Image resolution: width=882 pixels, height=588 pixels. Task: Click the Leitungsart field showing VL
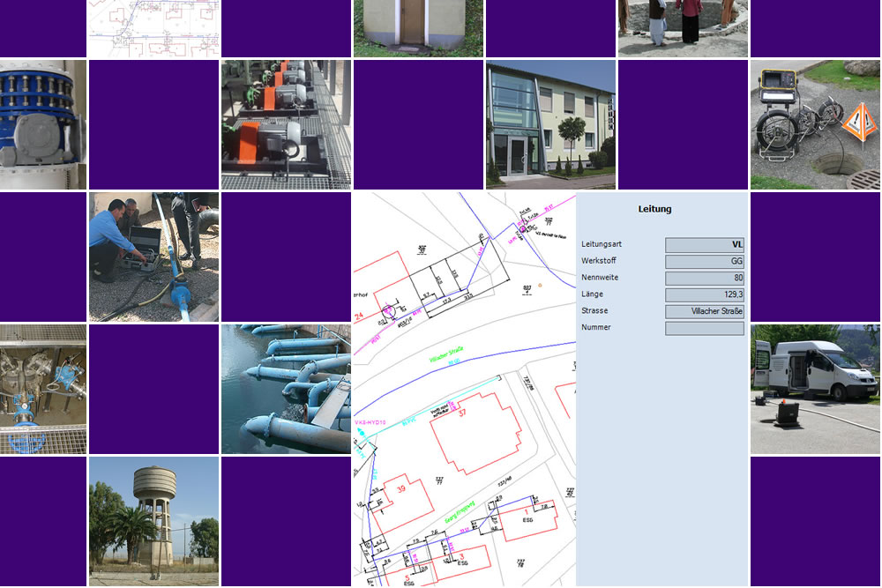(704, 245)
